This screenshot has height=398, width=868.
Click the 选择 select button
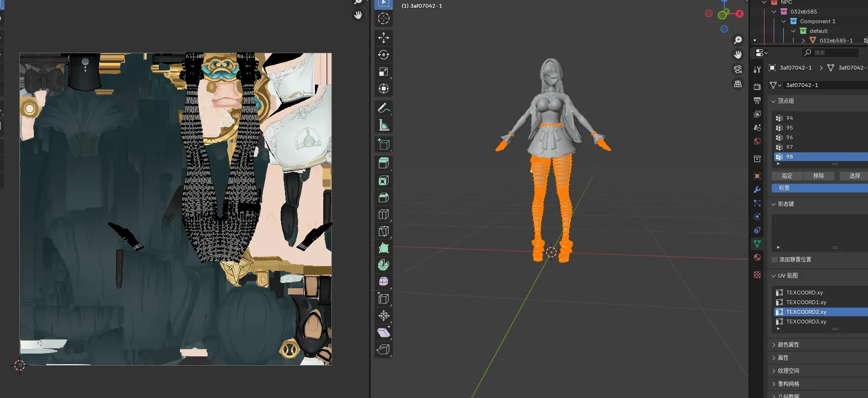(853, 176)
